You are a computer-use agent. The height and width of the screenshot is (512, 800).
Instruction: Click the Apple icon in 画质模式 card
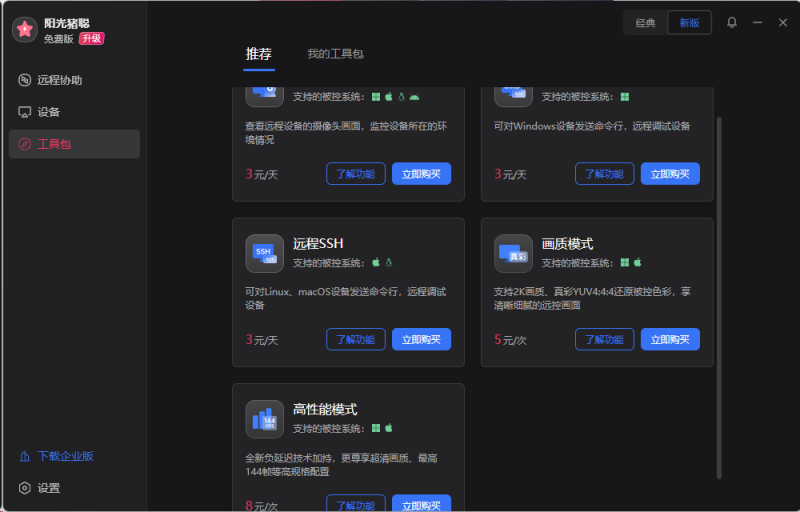pos(637,262)
